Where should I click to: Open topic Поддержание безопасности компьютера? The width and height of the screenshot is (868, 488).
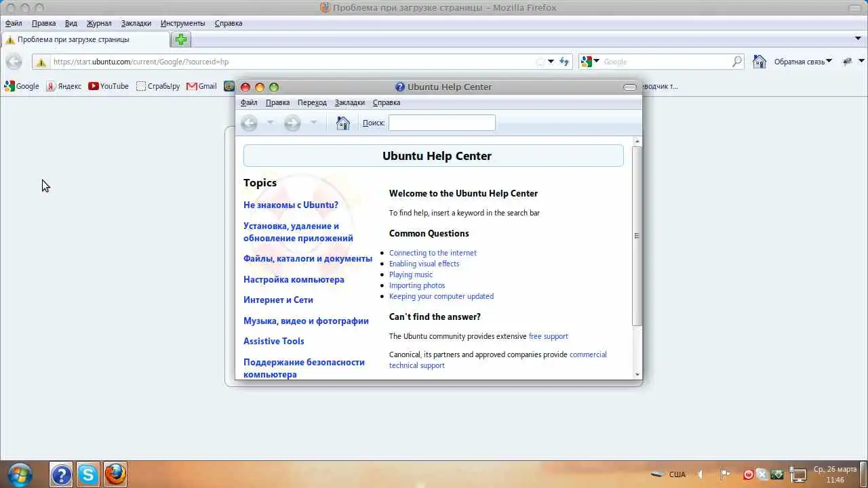(304, 368)
